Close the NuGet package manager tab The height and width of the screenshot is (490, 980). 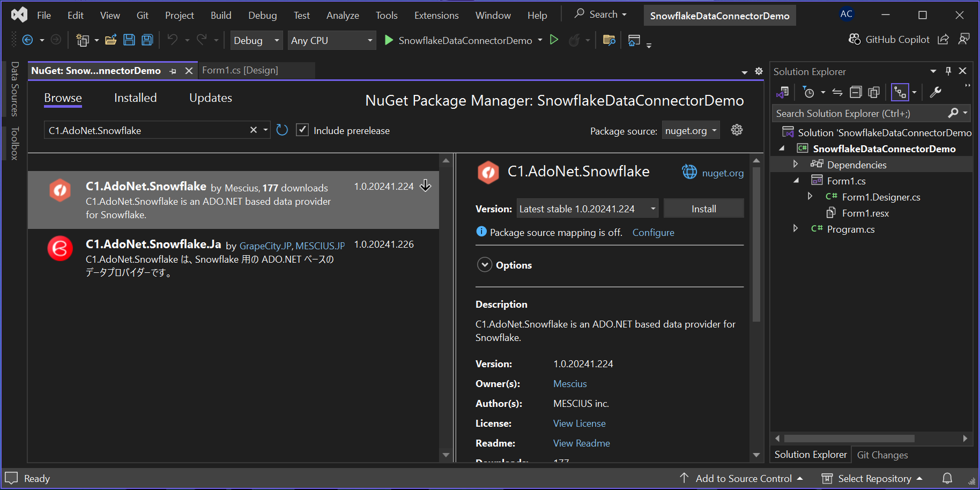(189, 71)
